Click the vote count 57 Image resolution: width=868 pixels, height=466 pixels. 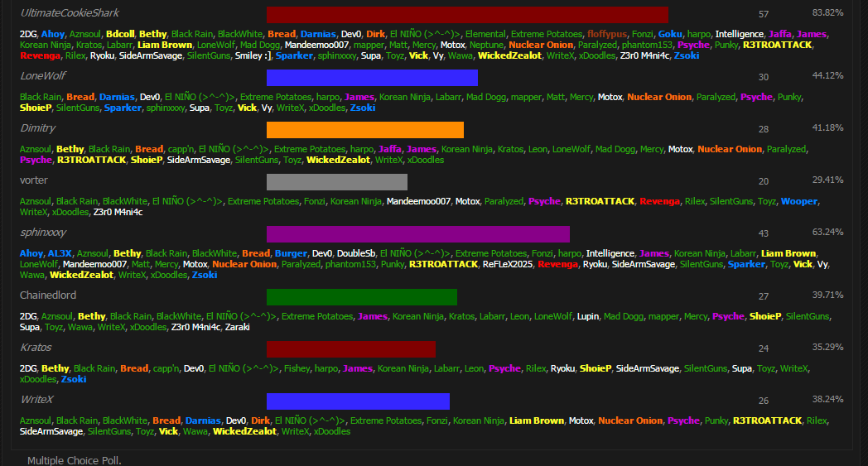[764, 14]
